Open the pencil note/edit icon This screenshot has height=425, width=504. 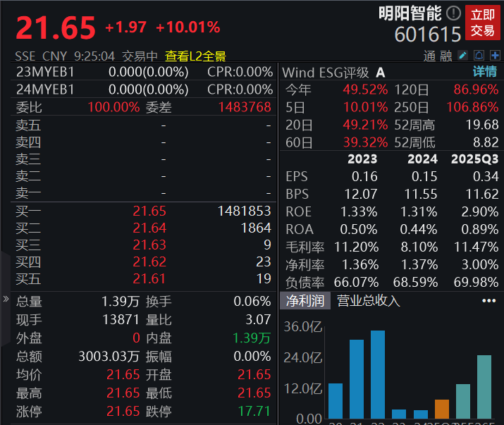click(462, 55)
